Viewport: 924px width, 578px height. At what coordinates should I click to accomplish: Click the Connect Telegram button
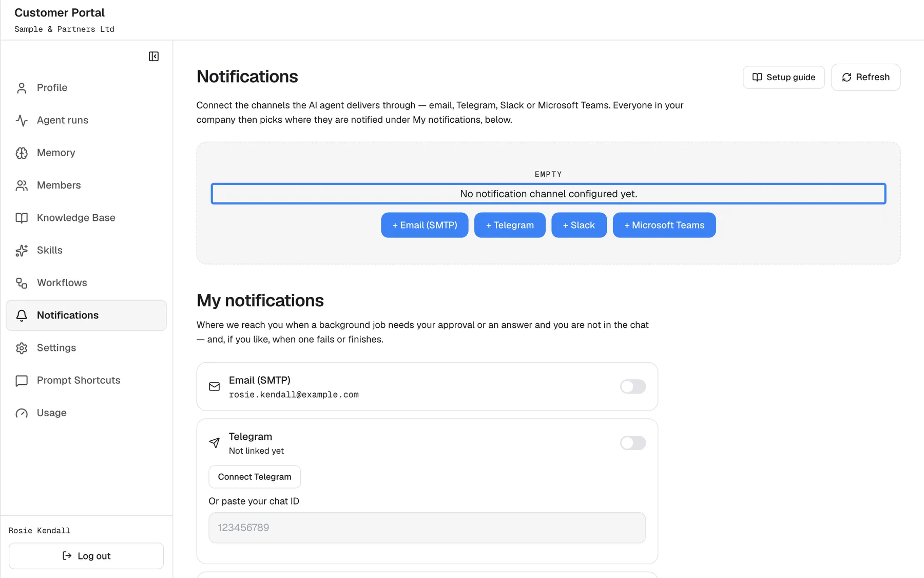[255, 477]
